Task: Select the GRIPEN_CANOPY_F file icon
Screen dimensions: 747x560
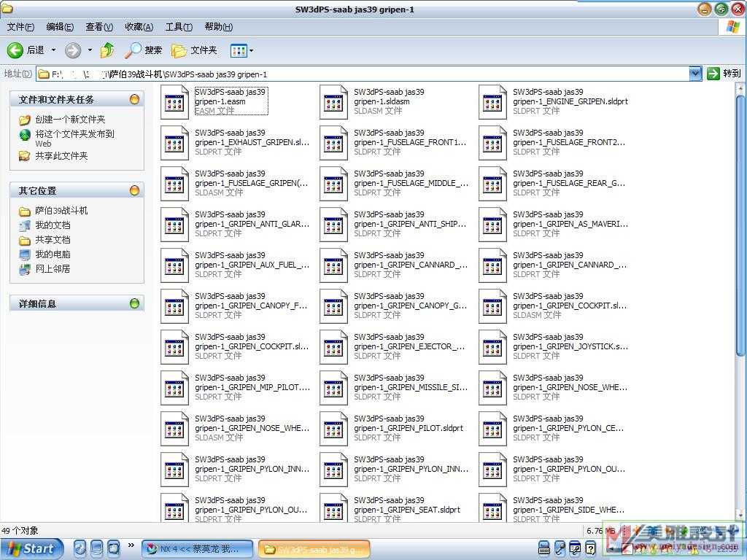Action: [174, 306]
